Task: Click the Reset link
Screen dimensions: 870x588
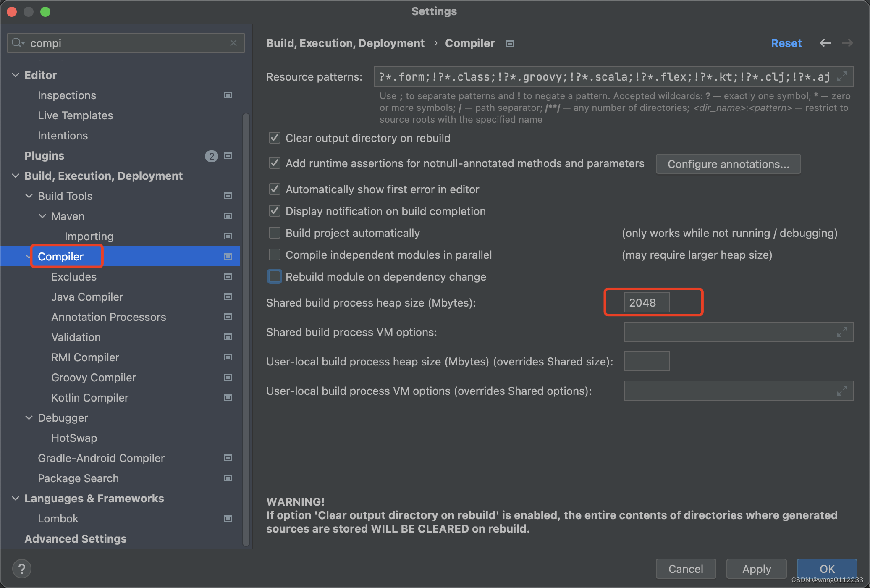Action: (786, 43)
